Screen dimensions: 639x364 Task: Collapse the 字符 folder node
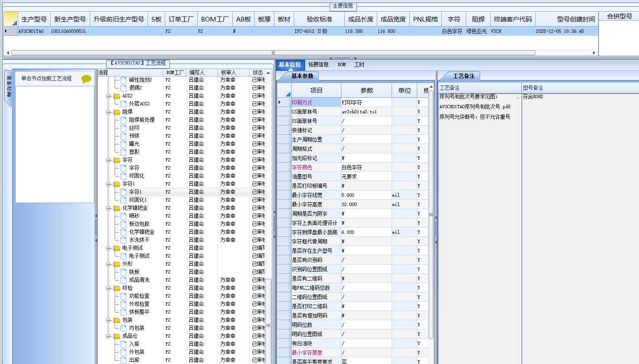click(108, 160)
